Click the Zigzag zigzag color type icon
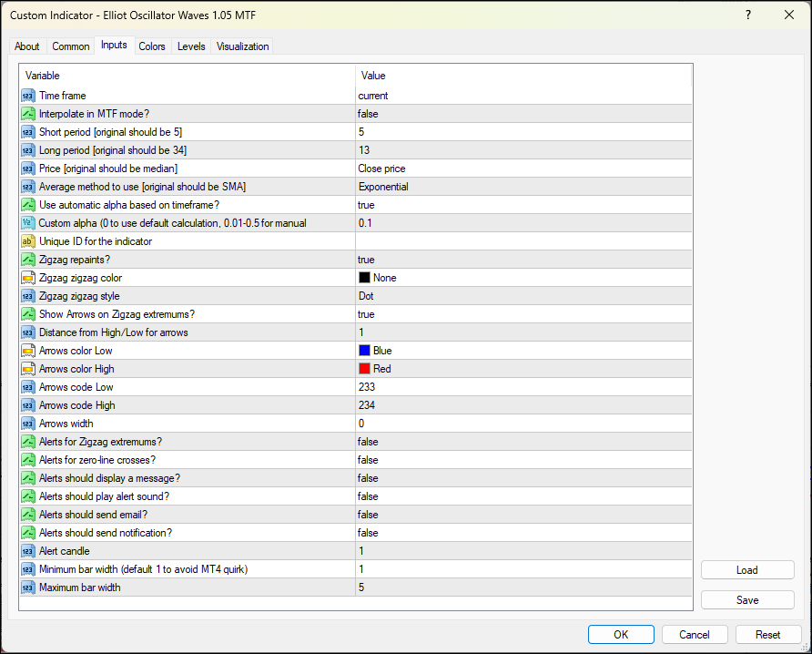812x654 pixels. [28, 278]
